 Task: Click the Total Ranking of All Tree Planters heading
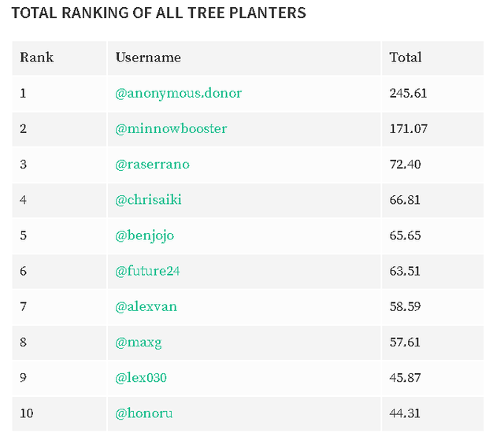coord(158,13)
